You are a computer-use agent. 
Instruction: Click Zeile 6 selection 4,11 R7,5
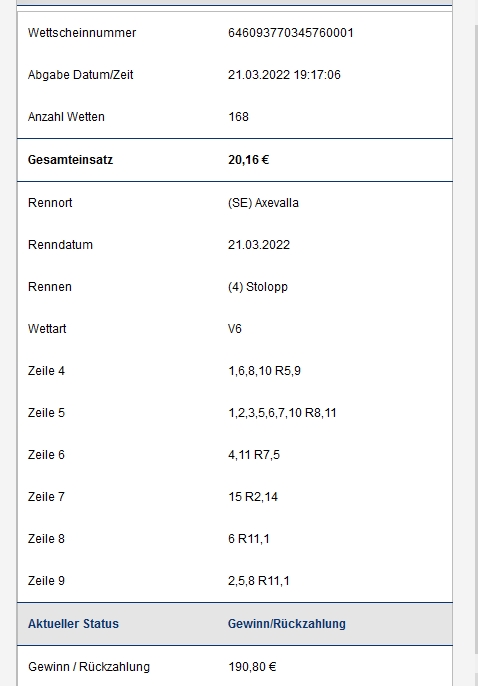254,455
